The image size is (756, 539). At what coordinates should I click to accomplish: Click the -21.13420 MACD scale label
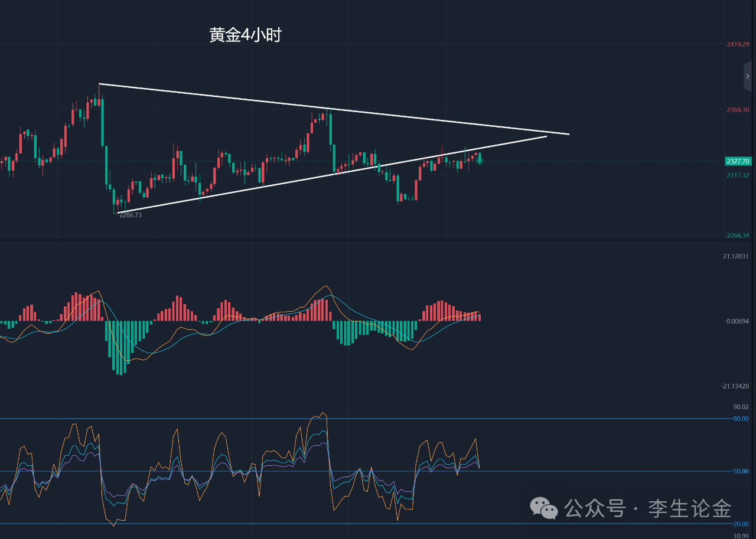click(735, 386)
